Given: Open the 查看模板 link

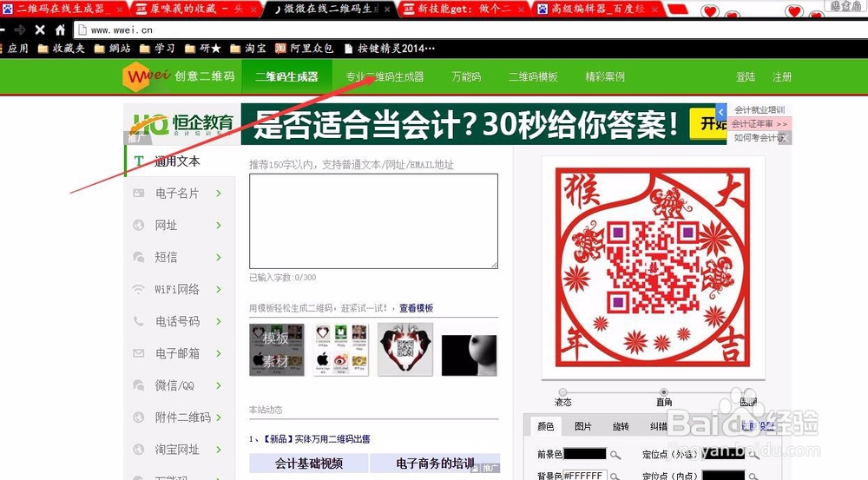Looking at the screenshot, I should [x=417, y=308].
